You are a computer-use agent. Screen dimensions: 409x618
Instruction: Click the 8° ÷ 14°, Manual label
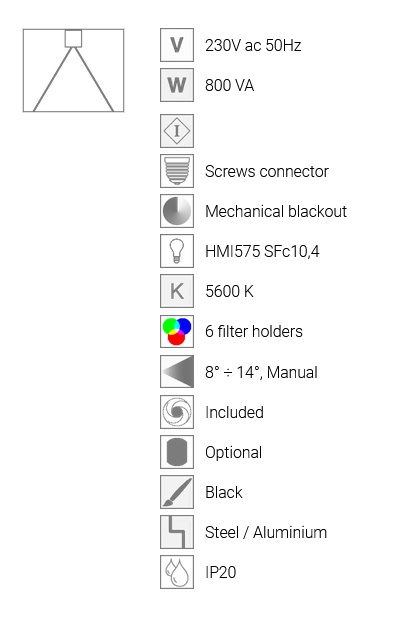(261, 372)
